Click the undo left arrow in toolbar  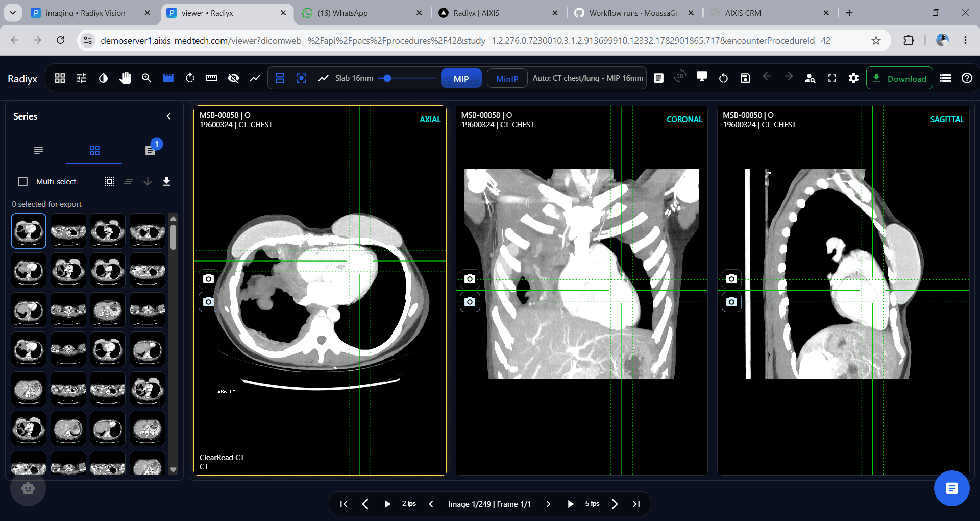[x=767, y=76]
